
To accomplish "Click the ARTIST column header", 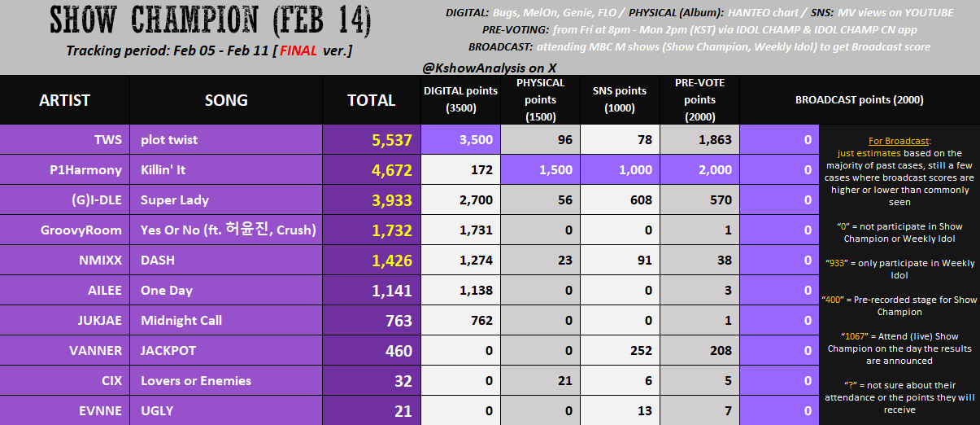I will pyautogui.click(x=64, y=100).
